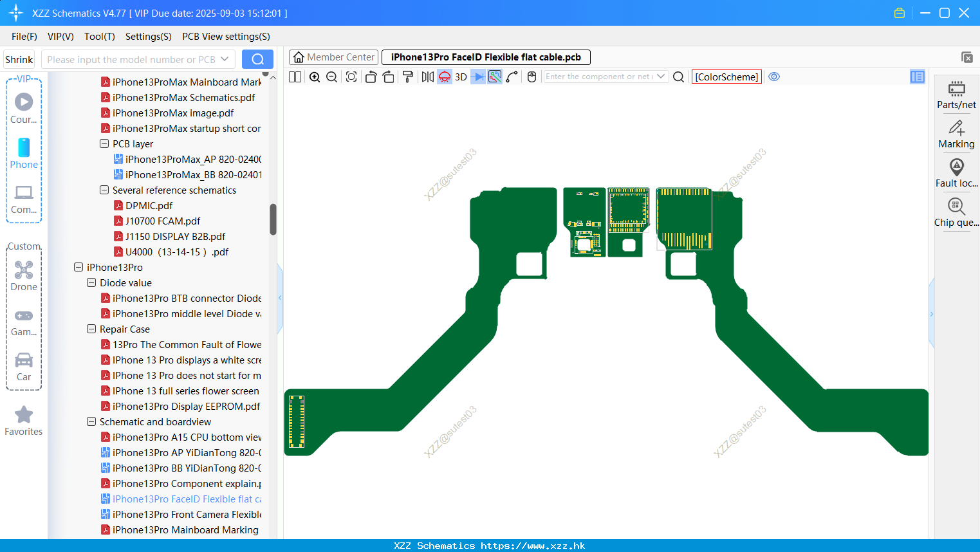Toggle the net routing display icon

point(495,77)
